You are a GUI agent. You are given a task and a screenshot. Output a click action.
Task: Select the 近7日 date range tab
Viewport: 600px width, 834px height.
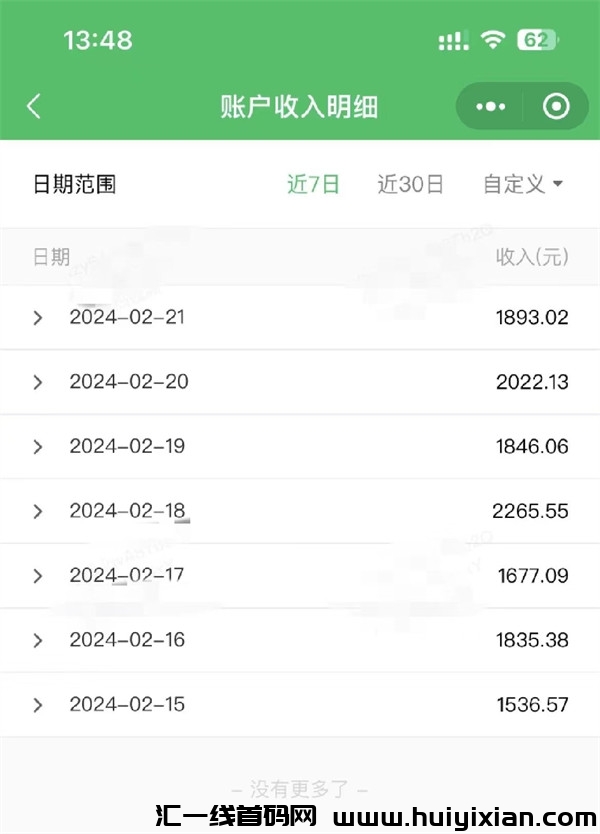(x=313, y=184)
